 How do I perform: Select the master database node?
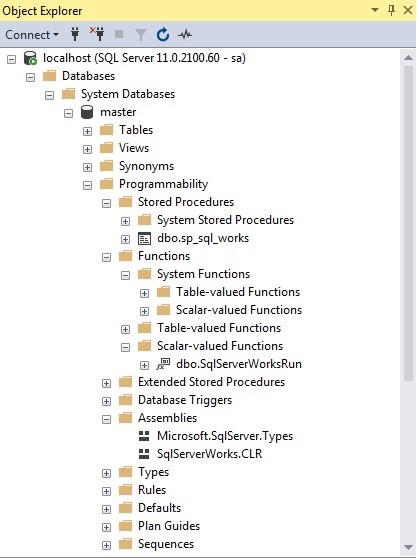coord(118,112)
